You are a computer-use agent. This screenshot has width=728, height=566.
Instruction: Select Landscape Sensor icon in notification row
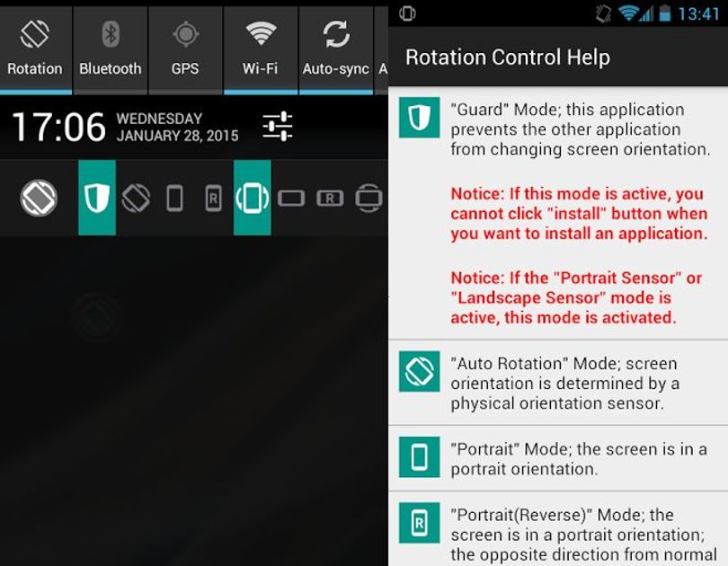[368, 198]
